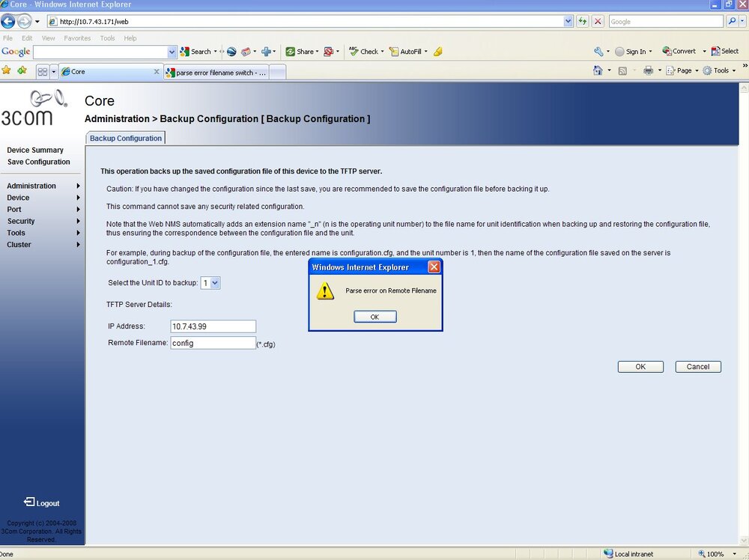Screen dimensions: 749x560
Task: Click the Remote Filename input field
Action: (x=213, y=343)
